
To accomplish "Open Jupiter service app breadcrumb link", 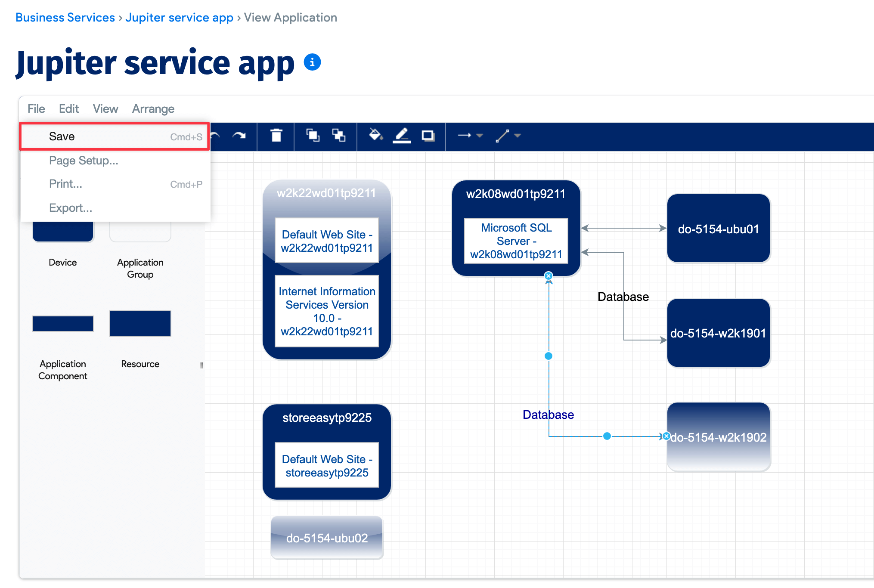I will 179,18.
